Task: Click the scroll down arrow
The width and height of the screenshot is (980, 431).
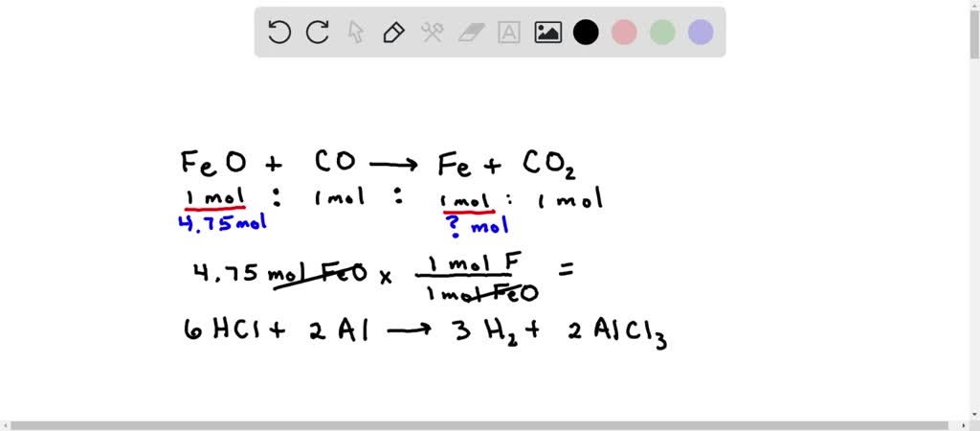Action: coord(974,415)
